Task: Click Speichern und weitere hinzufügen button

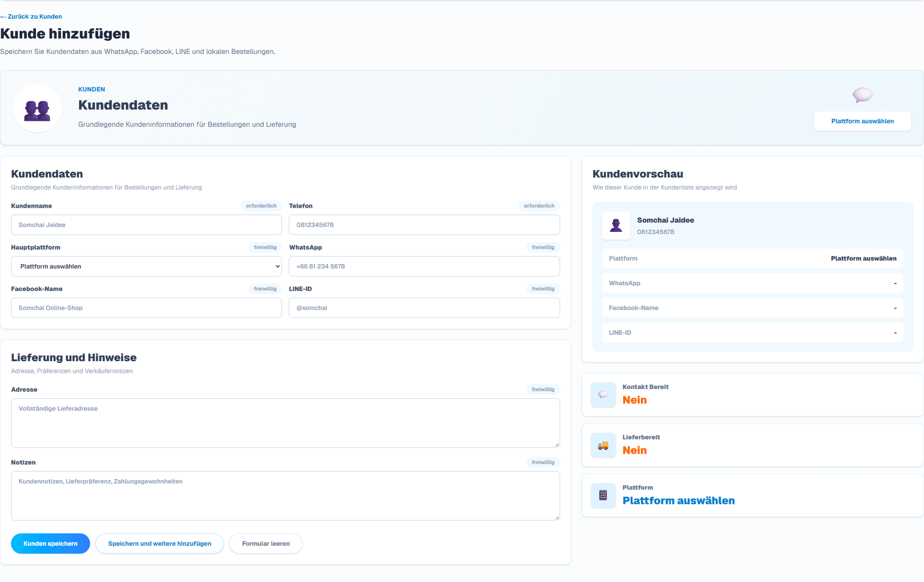Action: tap(160, 544)
